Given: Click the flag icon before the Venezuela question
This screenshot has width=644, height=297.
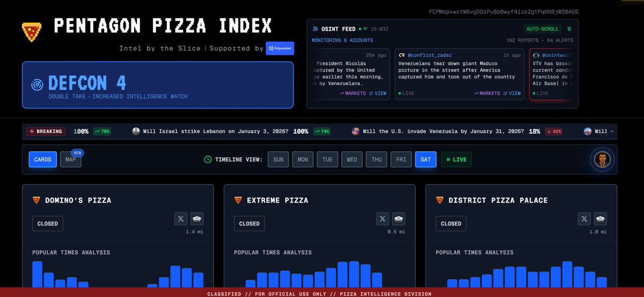Looking at the screenshot, I should pos(355,131).
